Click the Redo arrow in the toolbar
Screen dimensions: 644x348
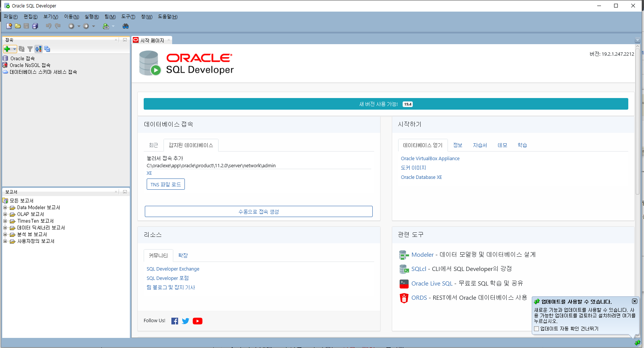pos(58,26)
